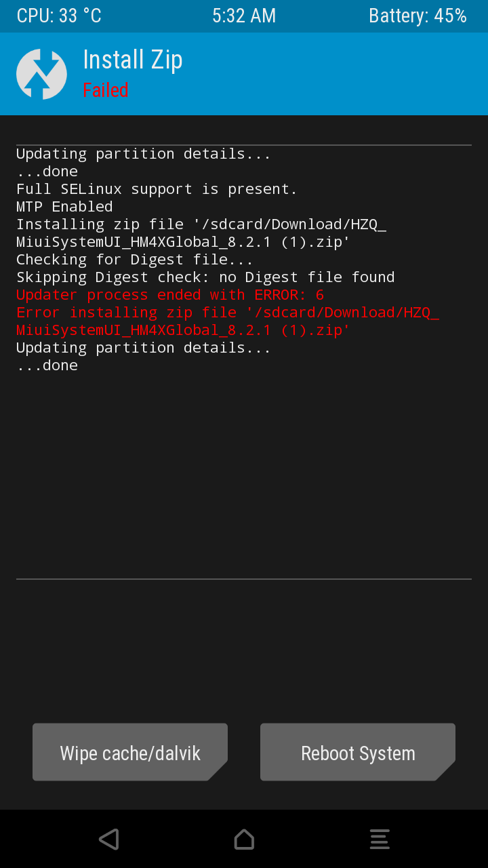Click the white 'Installing zip file' log line

pyautogui.click(x=201, y=224)
